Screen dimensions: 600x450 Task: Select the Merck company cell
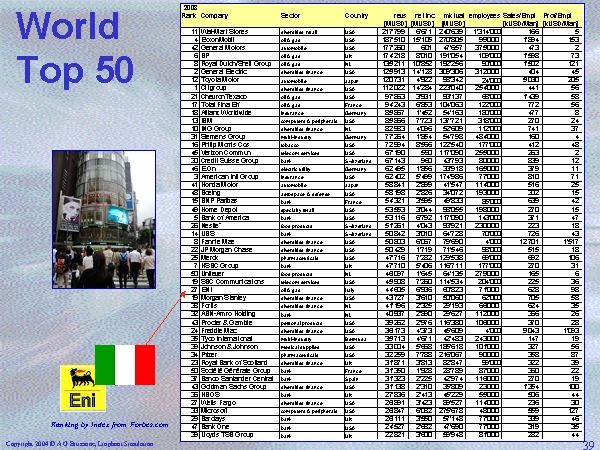coord(240,258)
